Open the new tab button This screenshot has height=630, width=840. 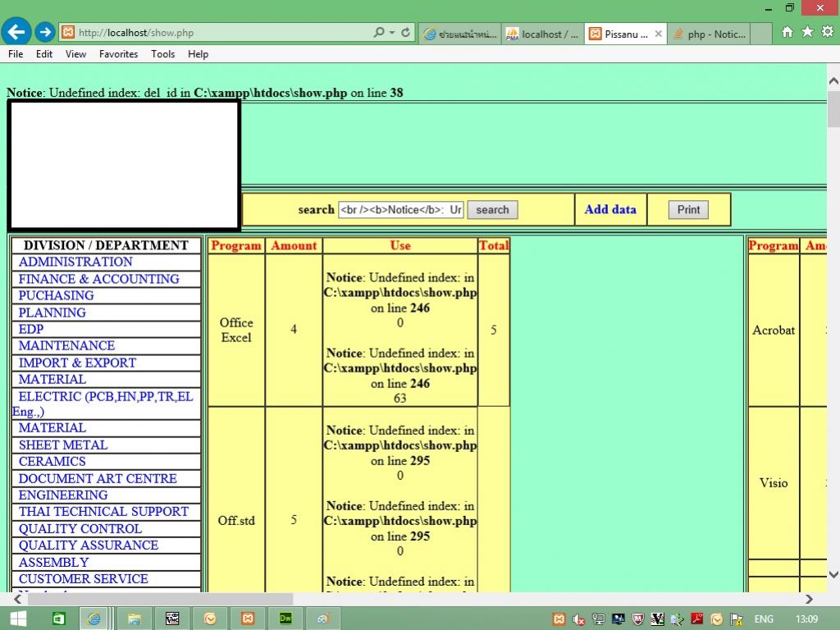[x=760, y=34]
